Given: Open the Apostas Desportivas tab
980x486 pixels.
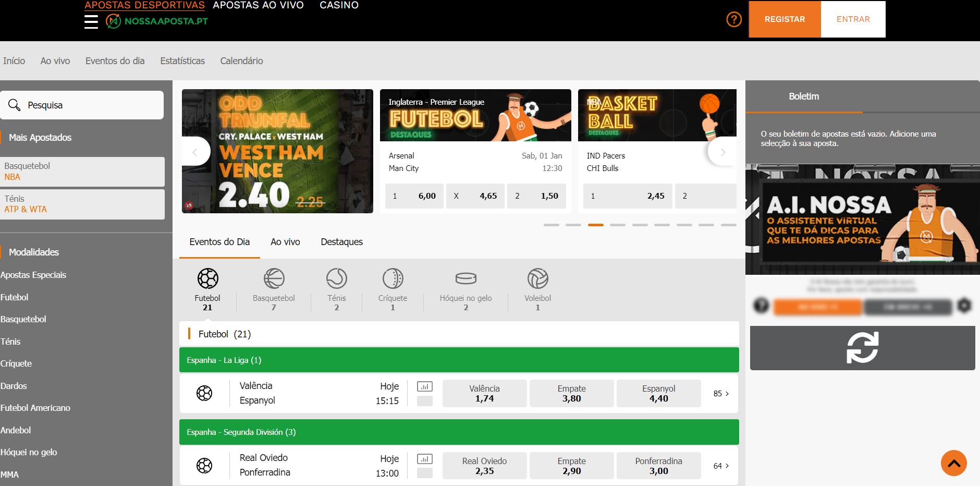Looking at the screenshot, I should coord(144,5).
